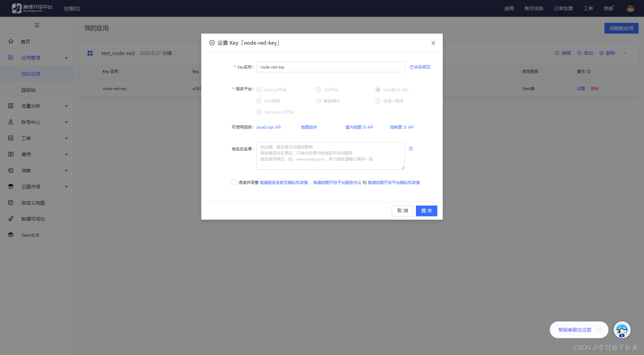Click the test_node-red app grid icon

[x=90, y=53]
